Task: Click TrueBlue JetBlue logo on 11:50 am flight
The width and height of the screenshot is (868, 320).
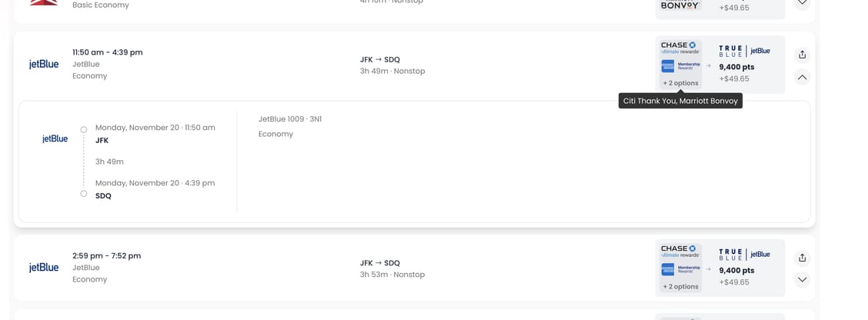Action: pos(744,51)
